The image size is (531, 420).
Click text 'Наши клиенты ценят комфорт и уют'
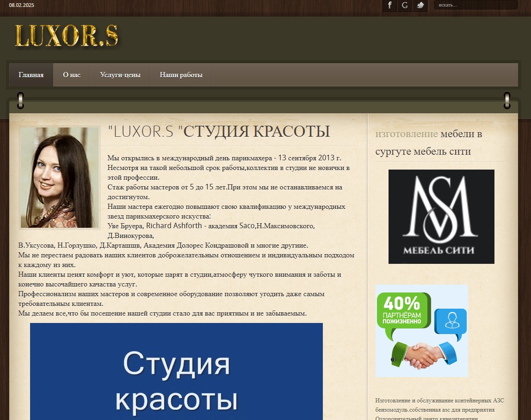[x=77, y=274]
